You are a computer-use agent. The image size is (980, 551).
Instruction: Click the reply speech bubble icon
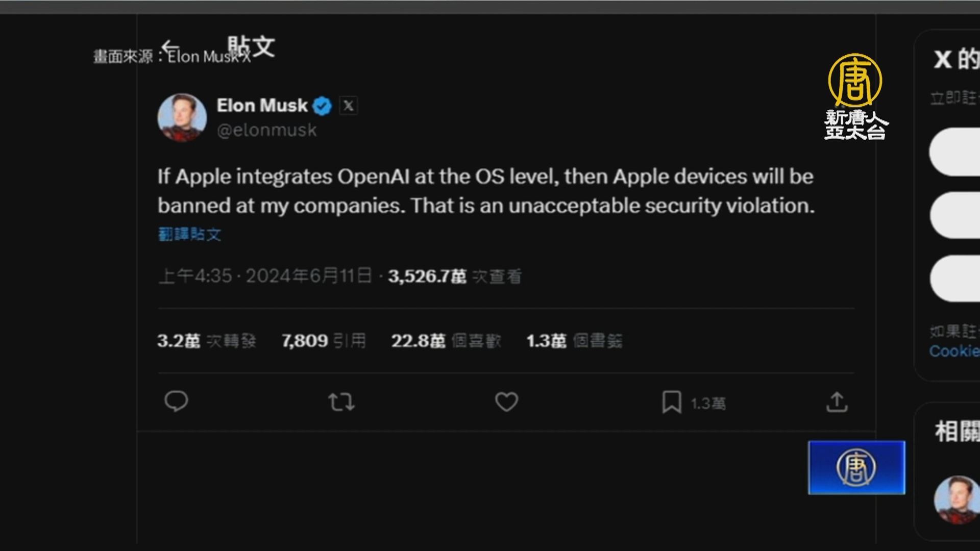click(x=176, y=402)
